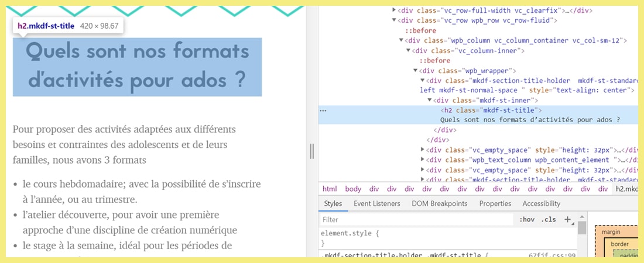The height and width of the screenshot is (263, 644).
Task: Collapse the mkdf-st-inner div node
Action: [430, 100]
